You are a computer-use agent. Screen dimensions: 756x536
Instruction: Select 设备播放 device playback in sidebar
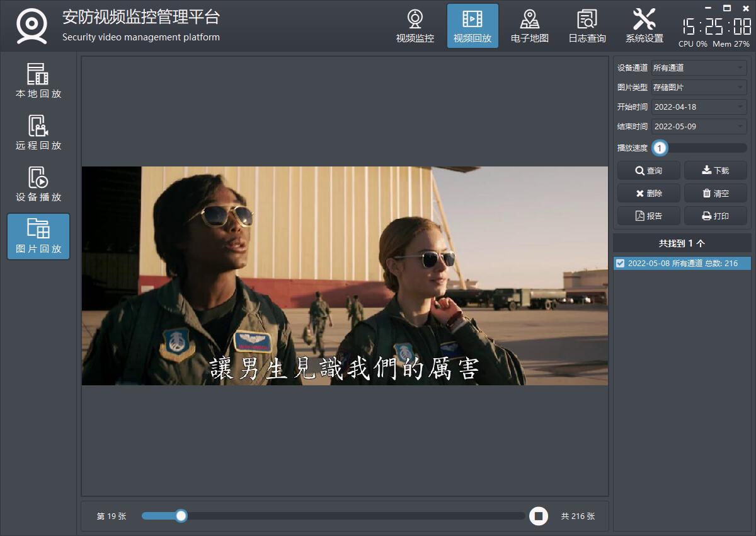pos(38,185)
